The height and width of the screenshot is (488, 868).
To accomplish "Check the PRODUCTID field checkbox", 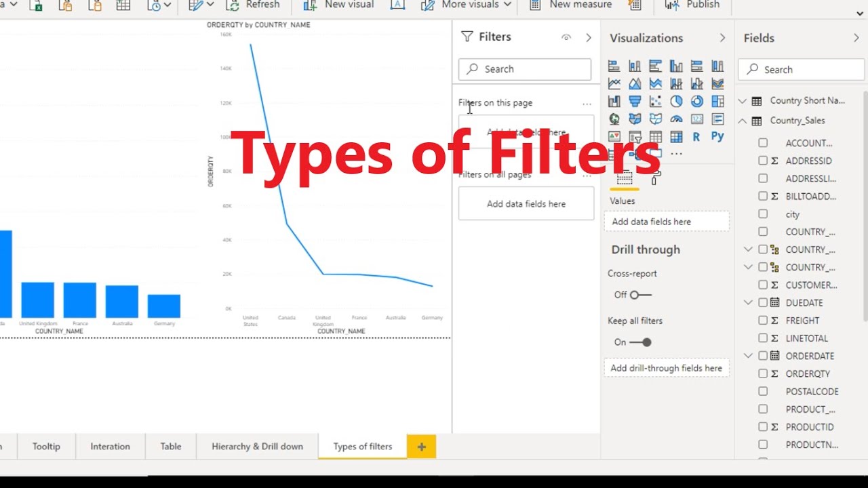I will [x=763, y=427].
